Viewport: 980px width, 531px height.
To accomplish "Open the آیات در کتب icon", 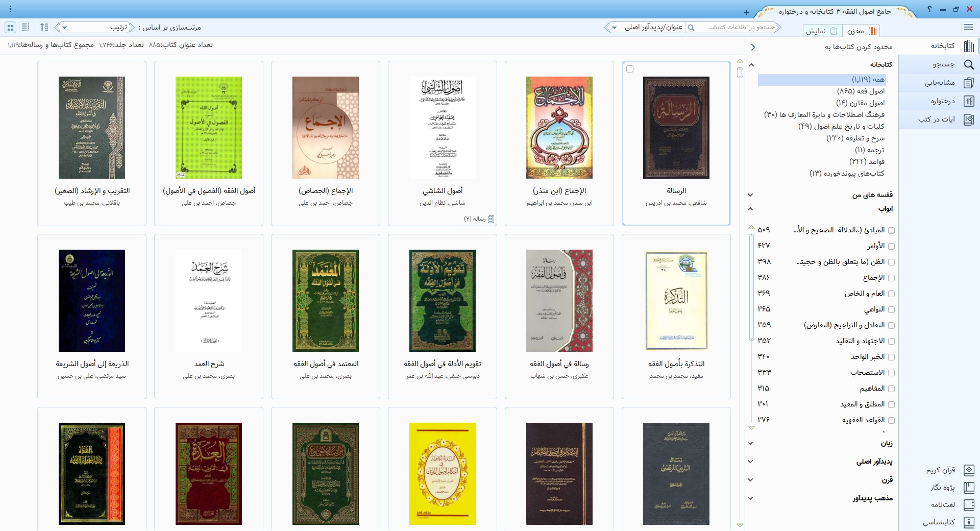I will tap(969, 119).
